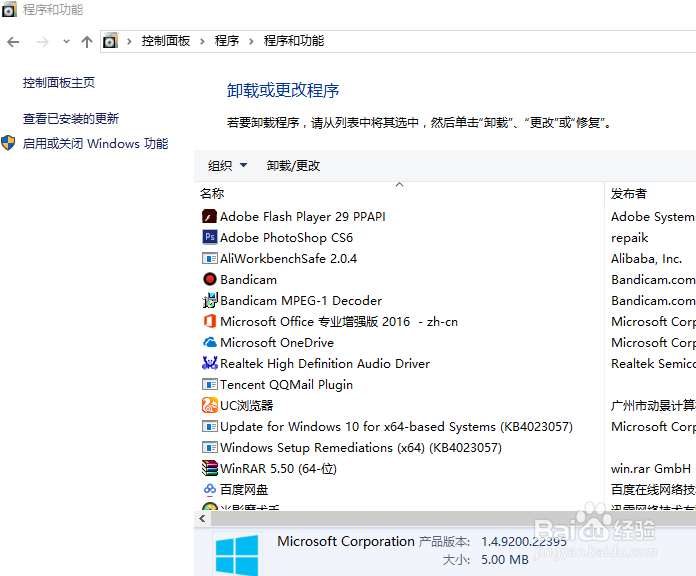Open recent locations dropdown chevron
This screenshot has width=696, height=576.
[67, 42]
